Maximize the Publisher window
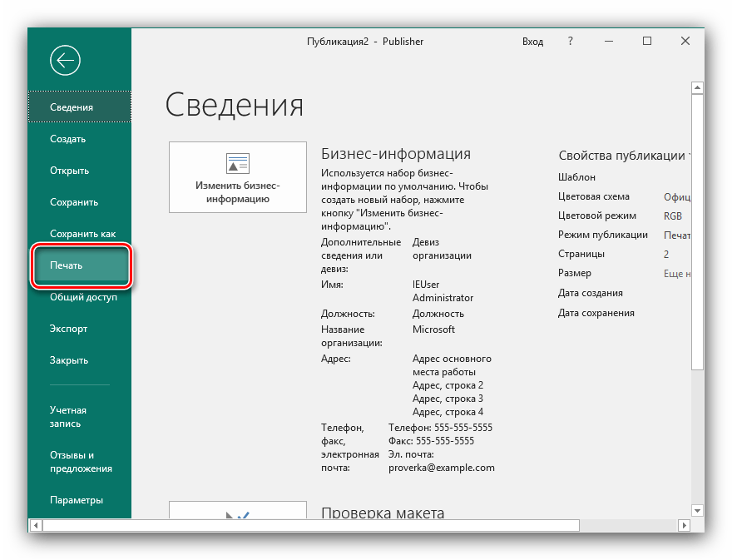 coord(647,41)
